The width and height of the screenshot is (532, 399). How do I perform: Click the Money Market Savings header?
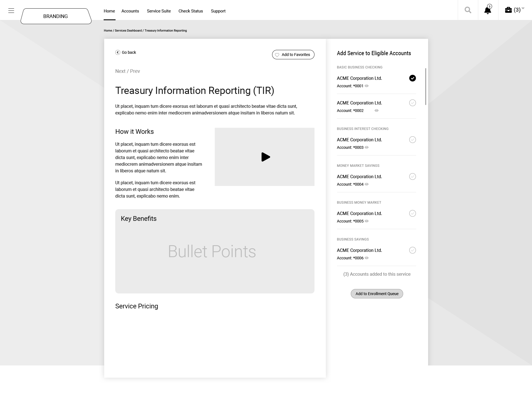358,166
